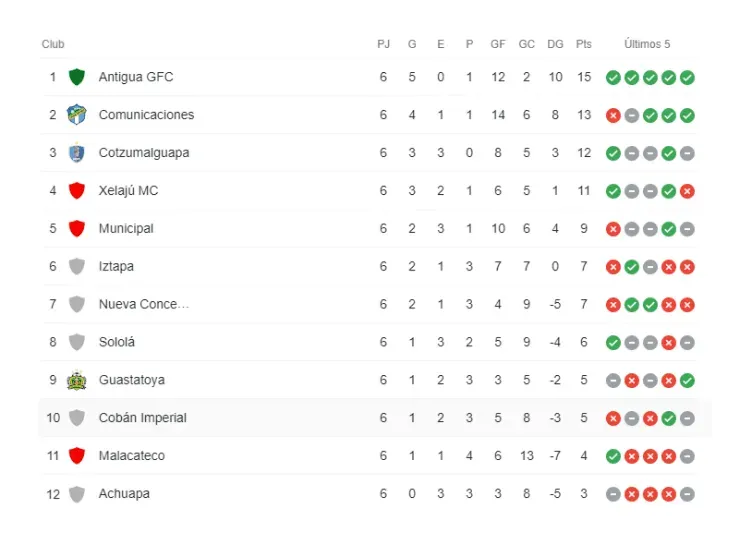Click Xelajú MC's latest red loss icon

tap(687, 191)
